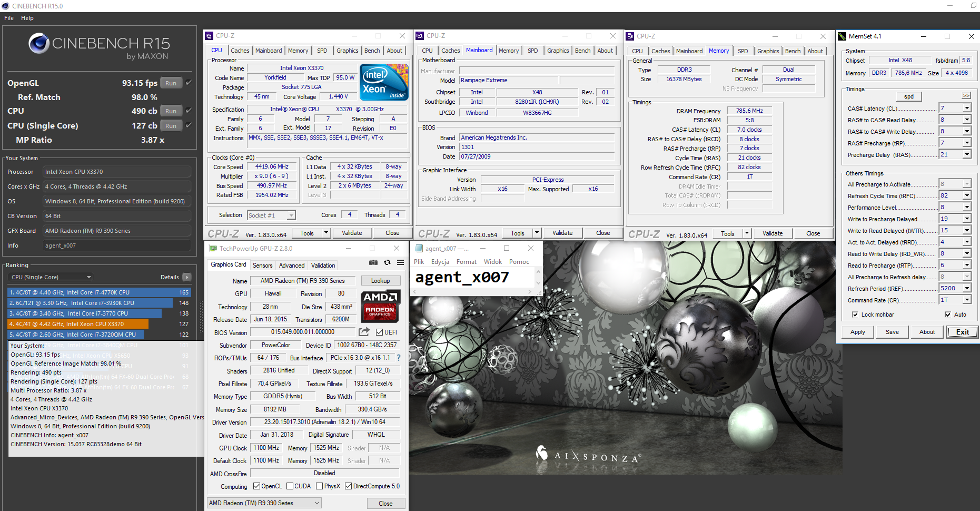
Task: Click the MemSet 4.1 title bar icon
Action: [842, 36]
